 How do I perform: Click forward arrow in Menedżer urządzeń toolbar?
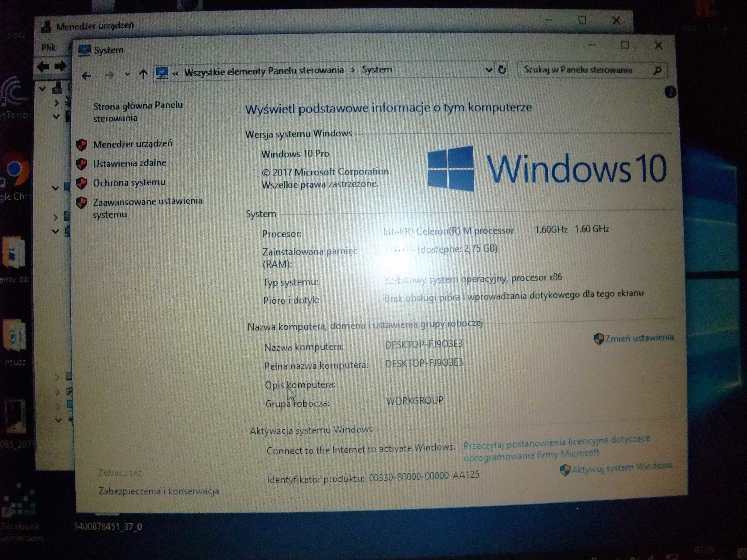pyautogui.click(x=61, y=66)
